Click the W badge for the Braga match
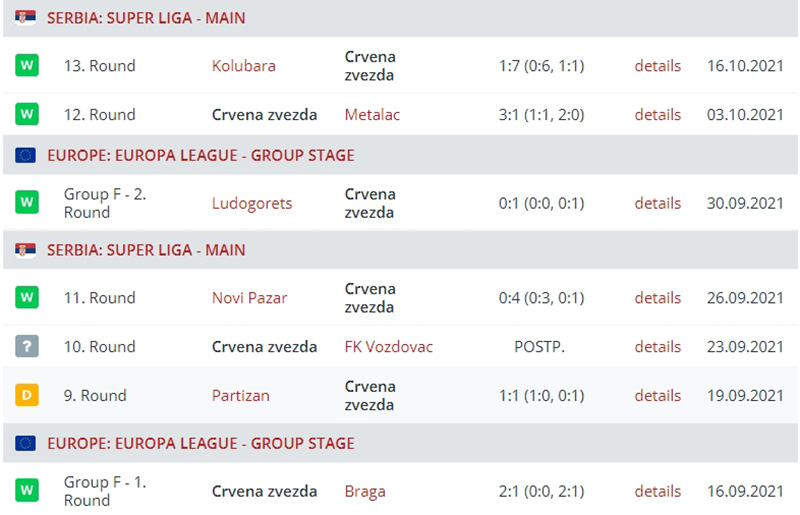 (x=27, y=491)
